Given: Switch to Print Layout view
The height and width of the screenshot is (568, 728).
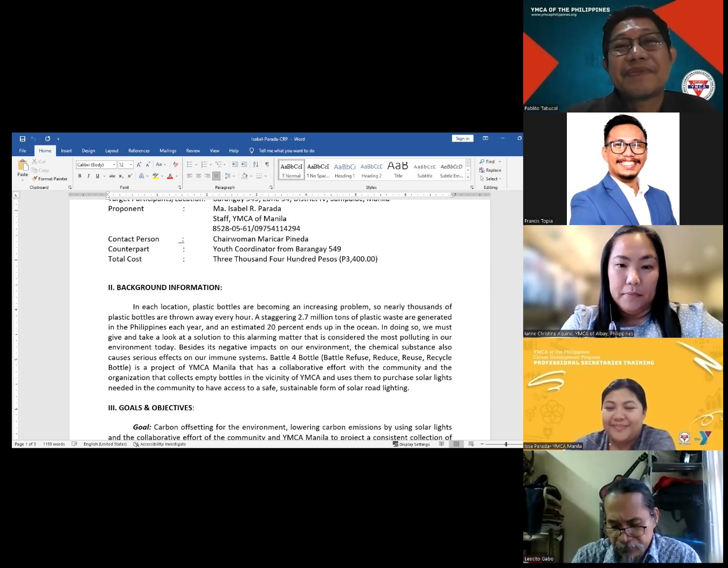Looking at the screenshot, I should pyautogui.click(x=456, y=444).
